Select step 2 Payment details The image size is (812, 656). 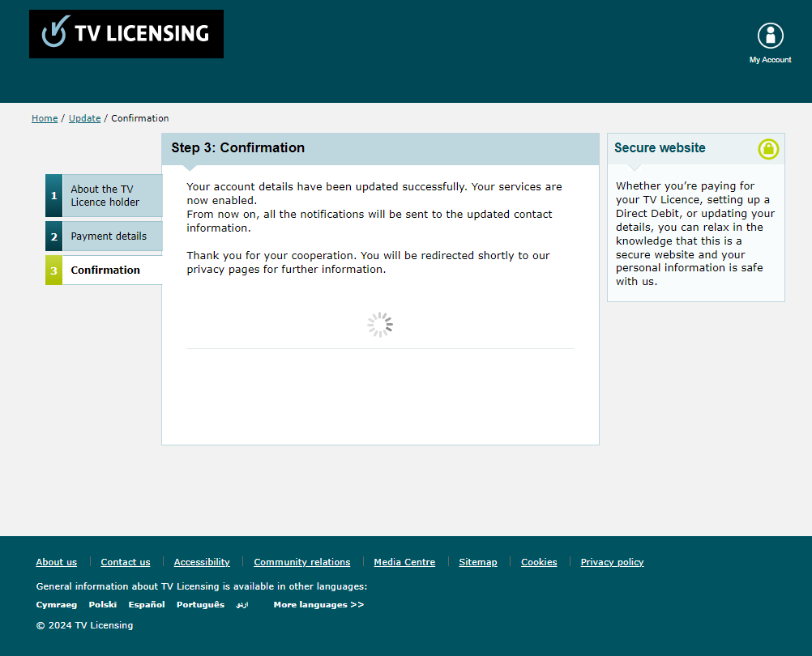point(108,236)
